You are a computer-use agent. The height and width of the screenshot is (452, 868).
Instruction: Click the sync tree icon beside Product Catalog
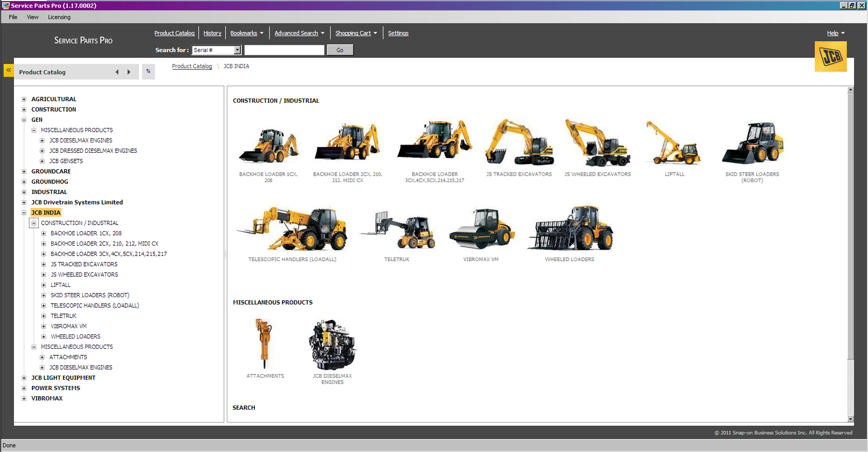(148, 71)
